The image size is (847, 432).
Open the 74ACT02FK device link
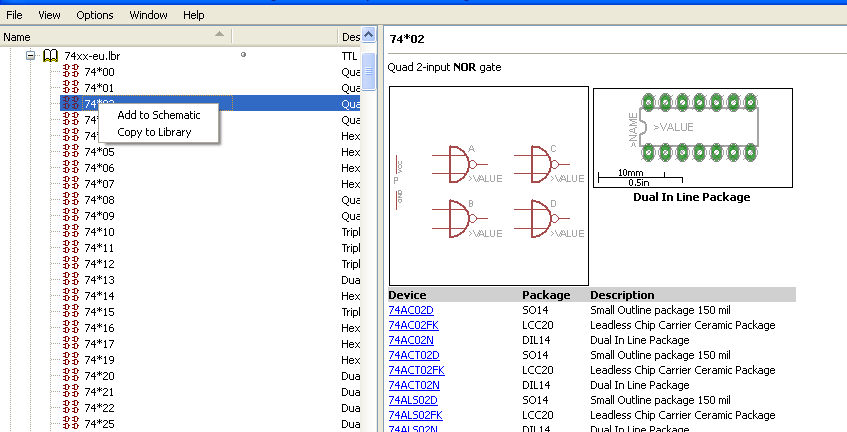(416, 370)
